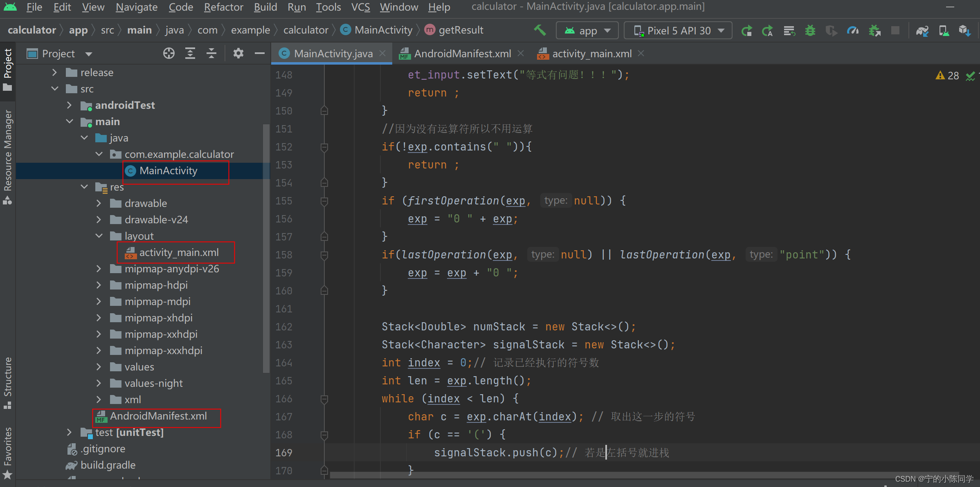
Task: Click Apply Changes and Restart Activity icon
Action: coord(768,31)
